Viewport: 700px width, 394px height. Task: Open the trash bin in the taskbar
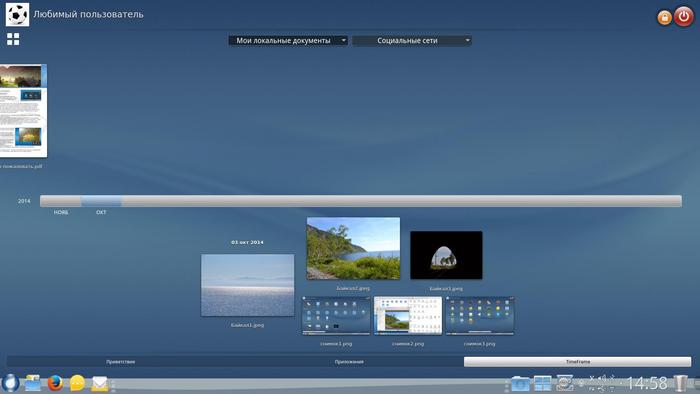[x=680, y=383]
